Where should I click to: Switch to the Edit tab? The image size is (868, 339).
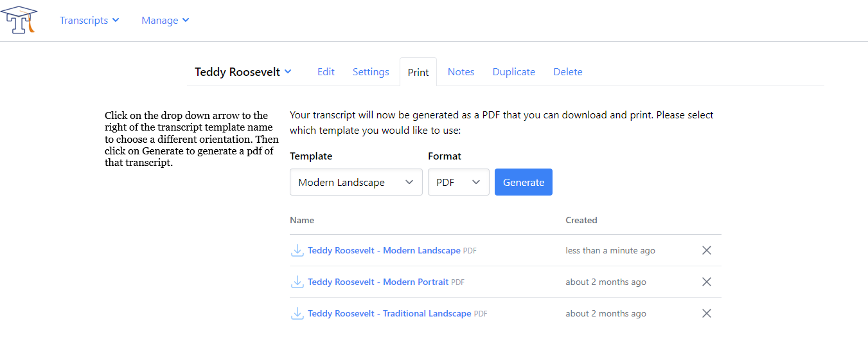tap(326, 72)
